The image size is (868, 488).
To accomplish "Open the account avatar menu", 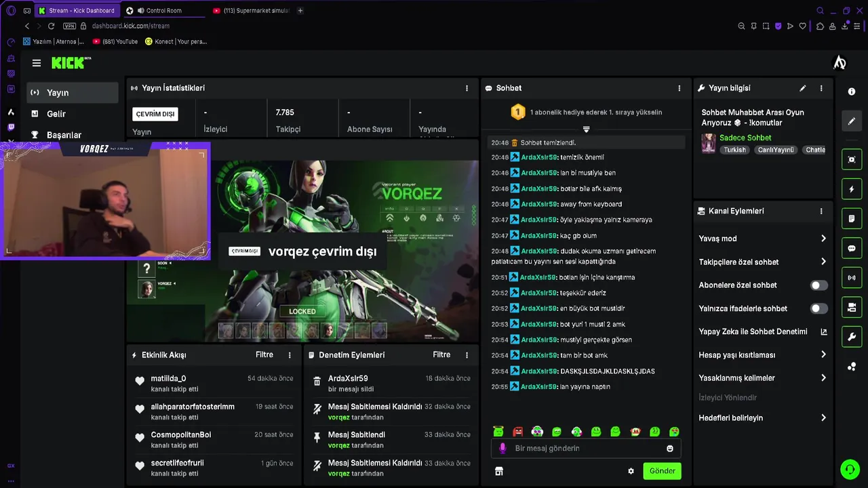I will [840, 63].
